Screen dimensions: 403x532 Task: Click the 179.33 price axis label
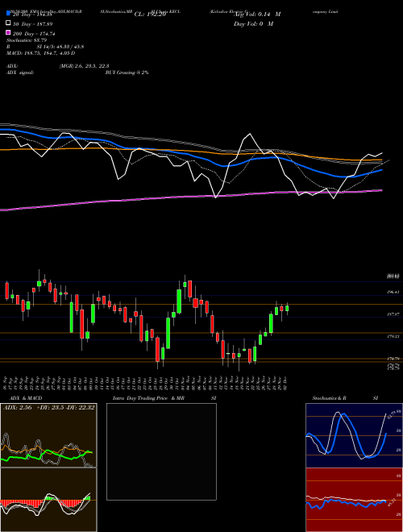[x=393, y=337]
